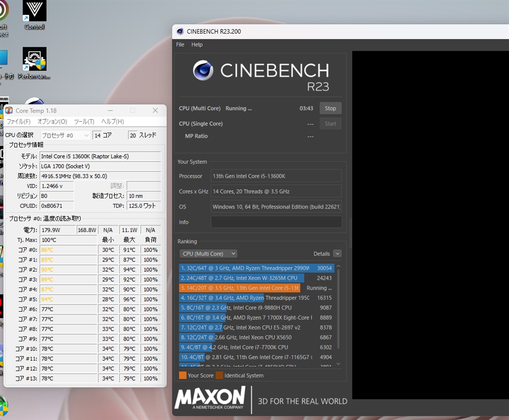Click the Cinebench elapsed time 03:43
This screenshot has width=509, height=420.
[x=306, y=108]
